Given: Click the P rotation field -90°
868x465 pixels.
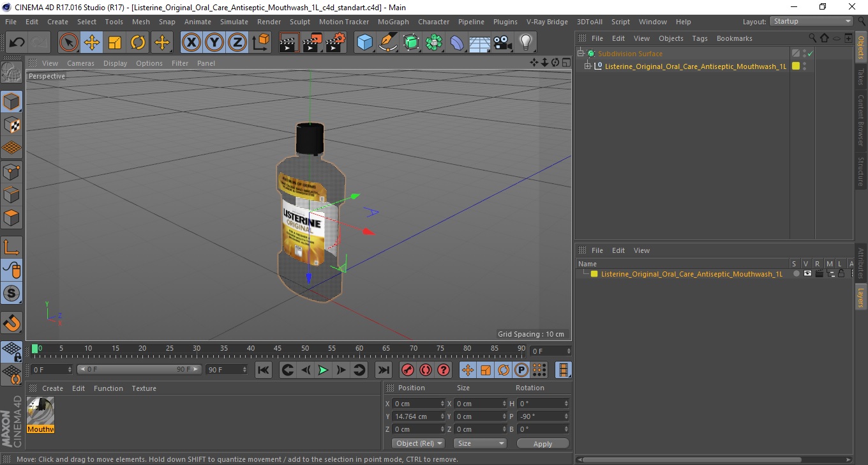Looking at the screenshot, I should [x=543, y=416].
